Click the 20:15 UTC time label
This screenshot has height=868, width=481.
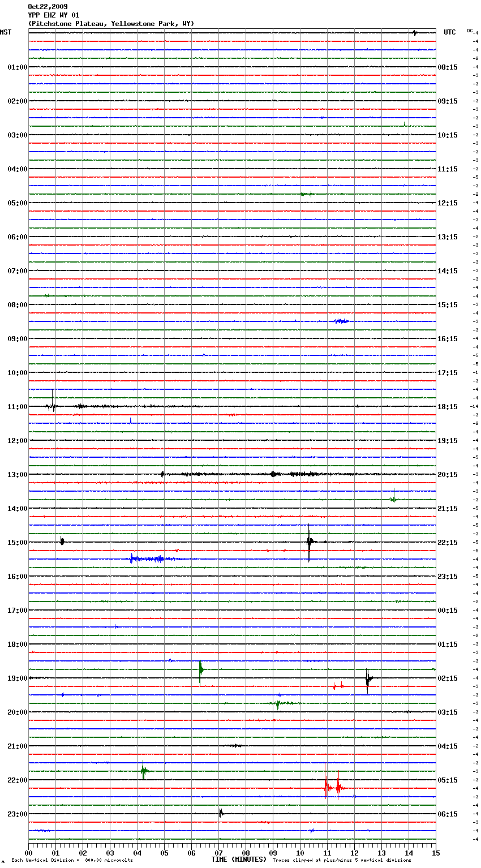pos(448,475)
